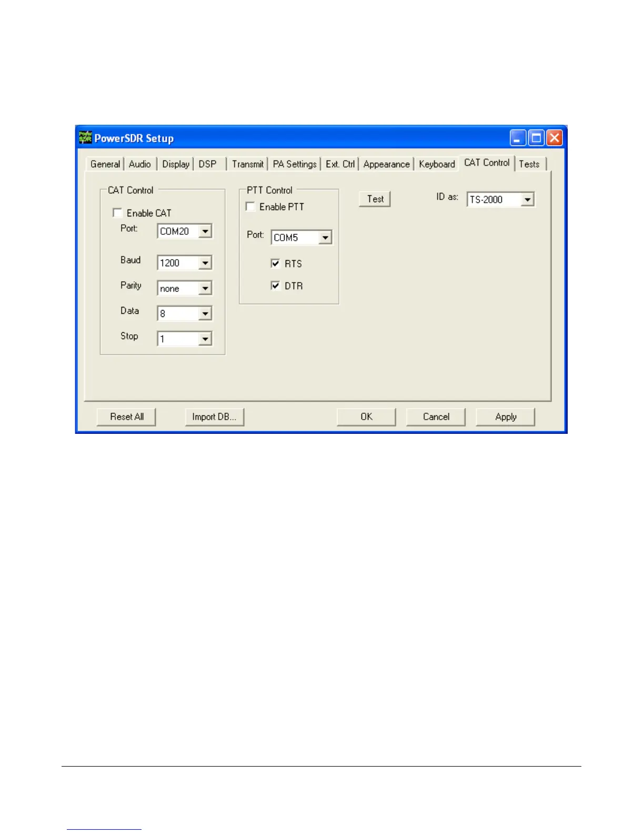This screenshot has width=644, height=834.
Task: Click the blue underlined link at page bottom
Action: [104, 829]
